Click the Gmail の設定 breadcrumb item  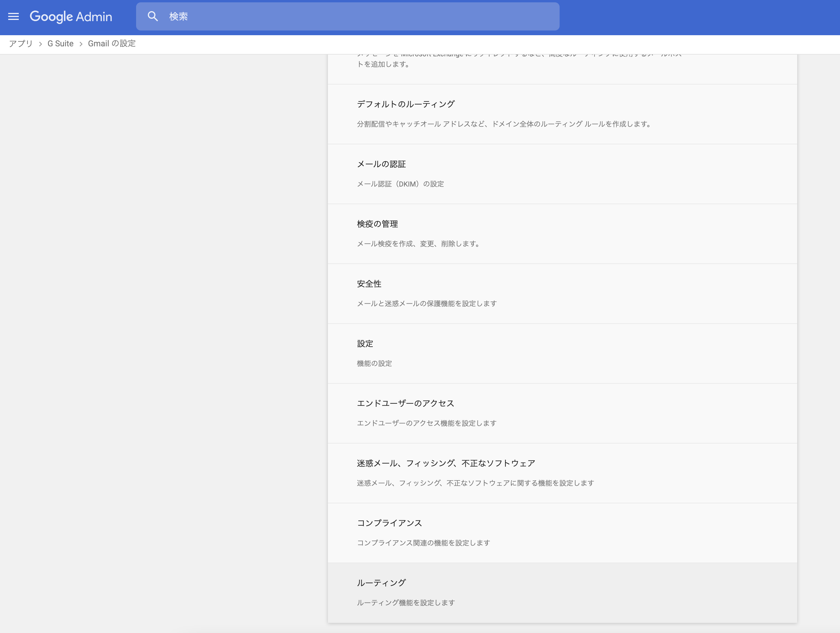112,44
